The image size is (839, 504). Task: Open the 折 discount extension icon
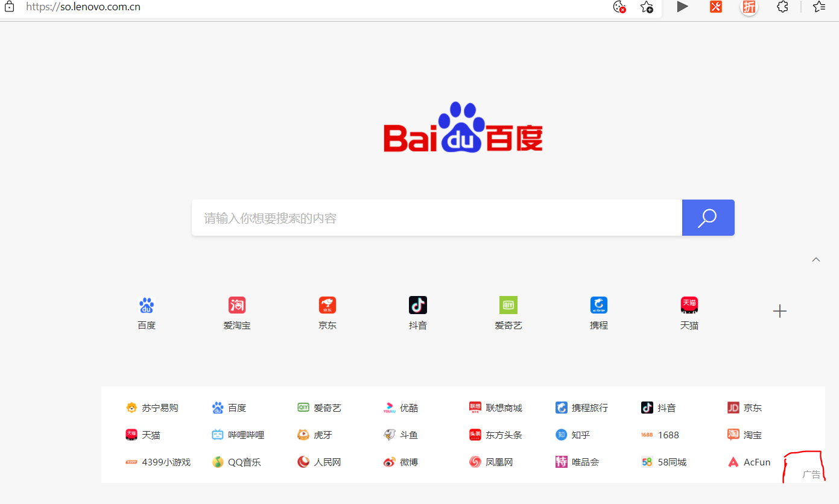[749, 7]
